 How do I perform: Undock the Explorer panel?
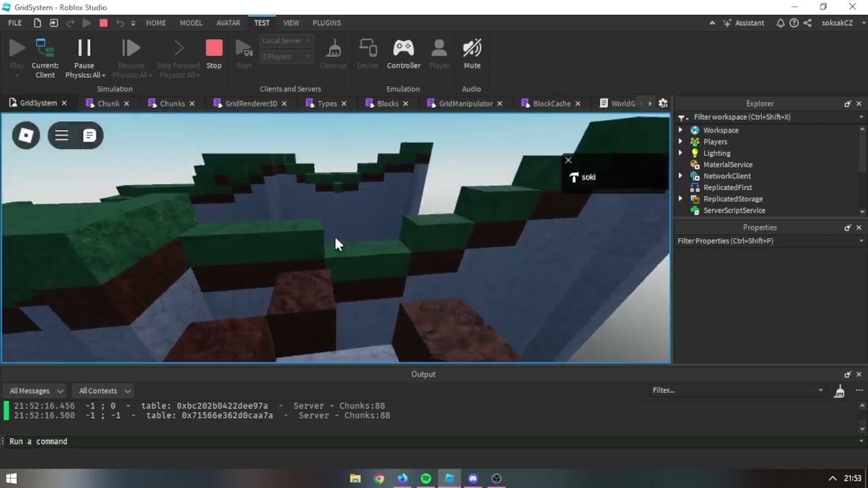(848, 104)
